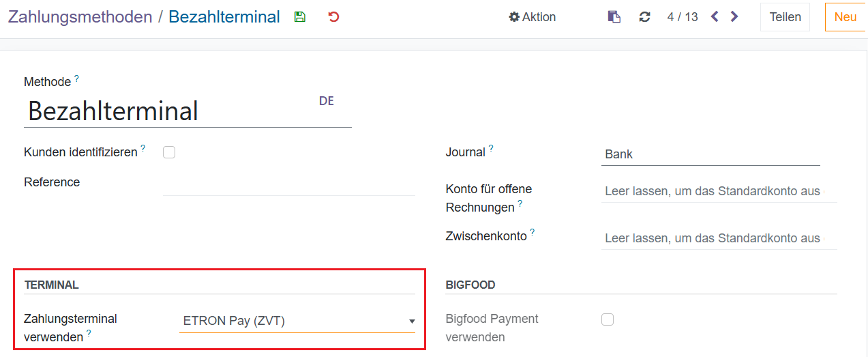Tick the Bigfood Payment verwenden checkbox

608,319
